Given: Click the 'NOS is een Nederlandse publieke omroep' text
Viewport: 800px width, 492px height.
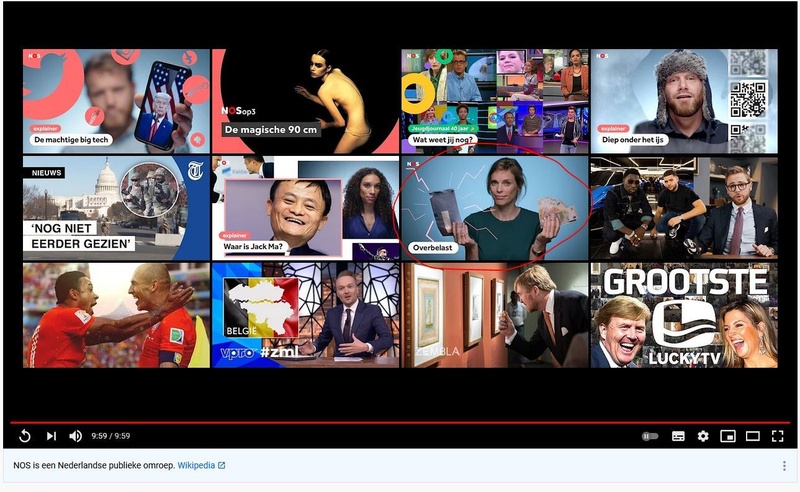Looking at the screenshot, I should point(94,465).
